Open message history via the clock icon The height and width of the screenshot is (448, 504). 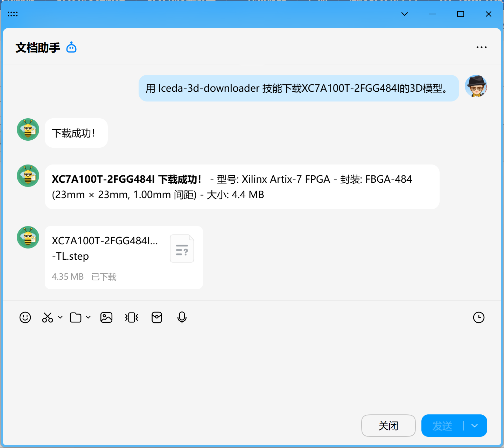click(x=478, y=317)
